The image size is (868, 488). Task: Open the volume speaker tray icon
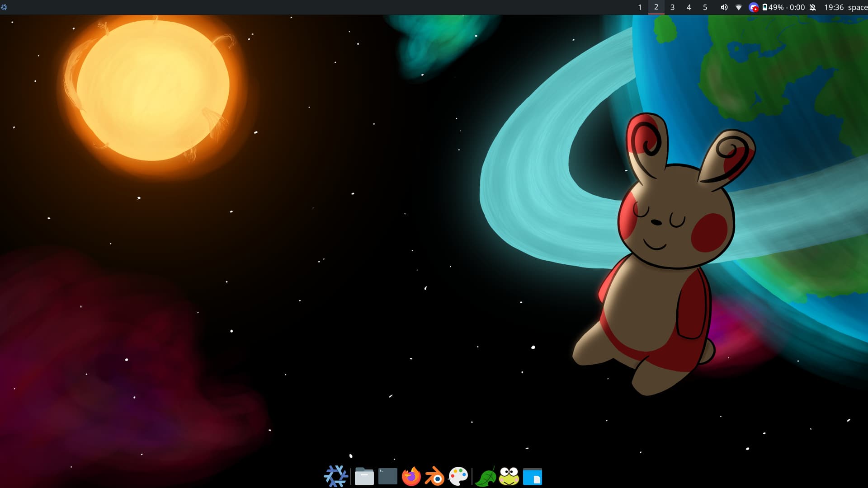pos(724,7)
